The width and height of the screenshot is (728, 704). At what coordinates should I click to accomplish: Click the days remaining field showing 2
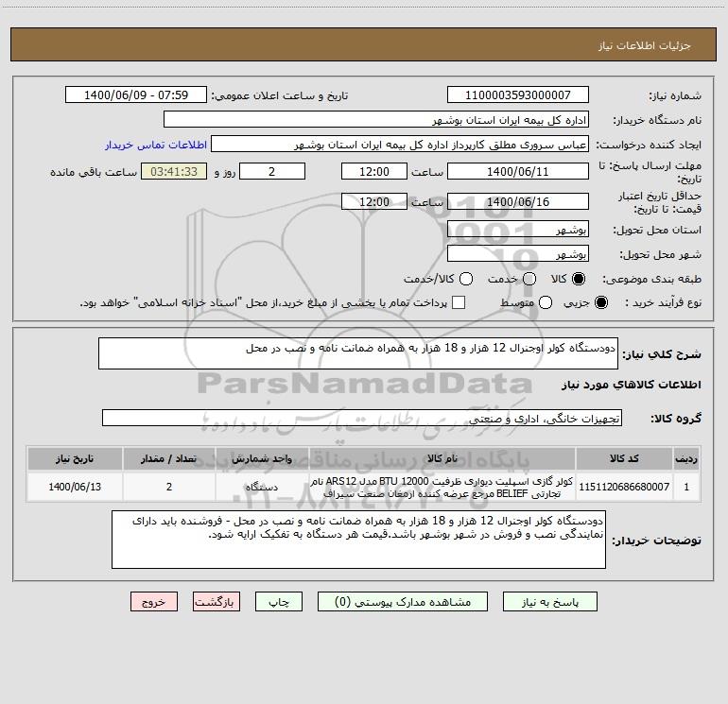click(272, 171)
